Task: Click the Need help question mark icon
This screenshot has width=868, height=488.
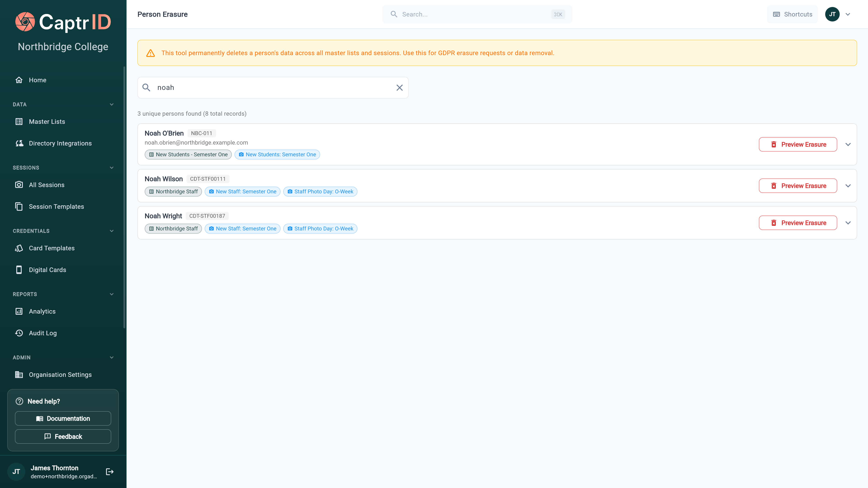Action: click(x=19, y=401)
